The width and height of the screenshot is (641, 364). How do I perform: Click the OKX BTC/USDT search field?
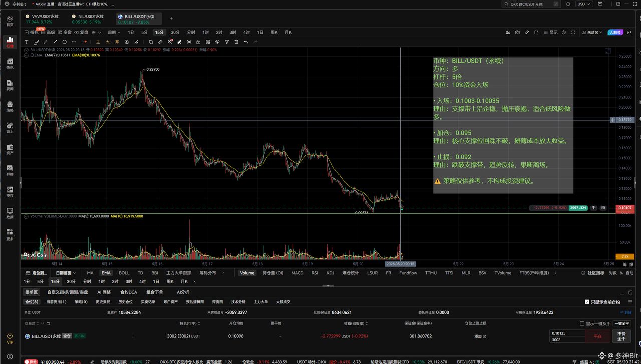tap(531, 4)
